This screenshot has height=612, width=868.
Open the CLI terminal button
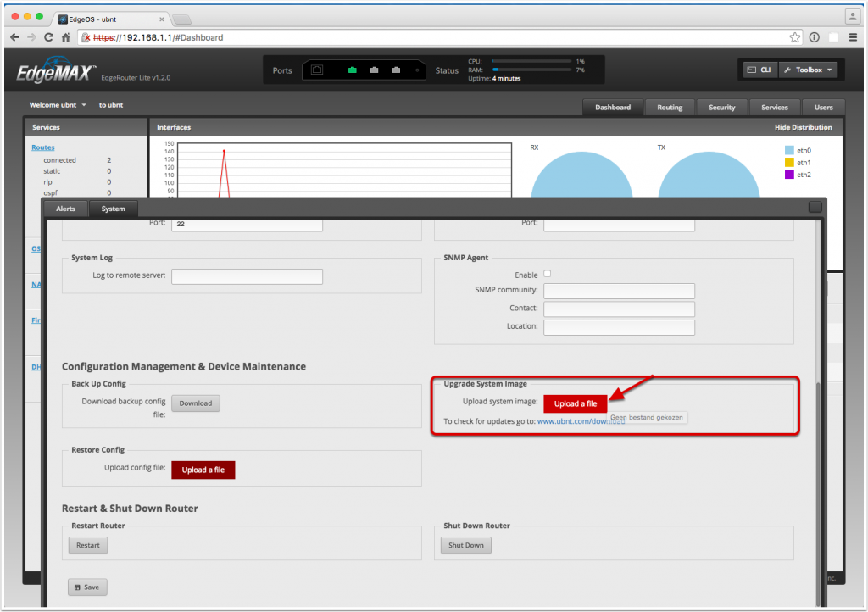point(759,70)
